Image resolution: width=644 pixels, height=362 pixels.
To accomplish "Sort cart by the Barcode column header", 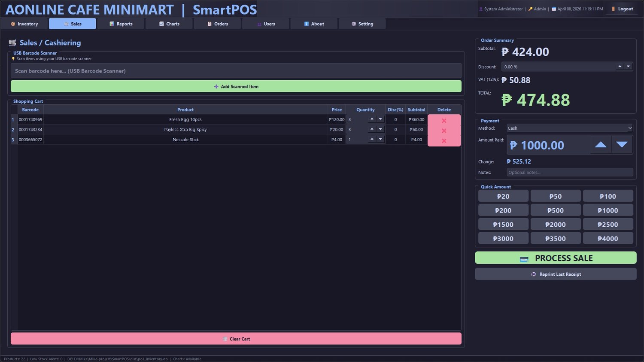I will (x=30, y=110).
